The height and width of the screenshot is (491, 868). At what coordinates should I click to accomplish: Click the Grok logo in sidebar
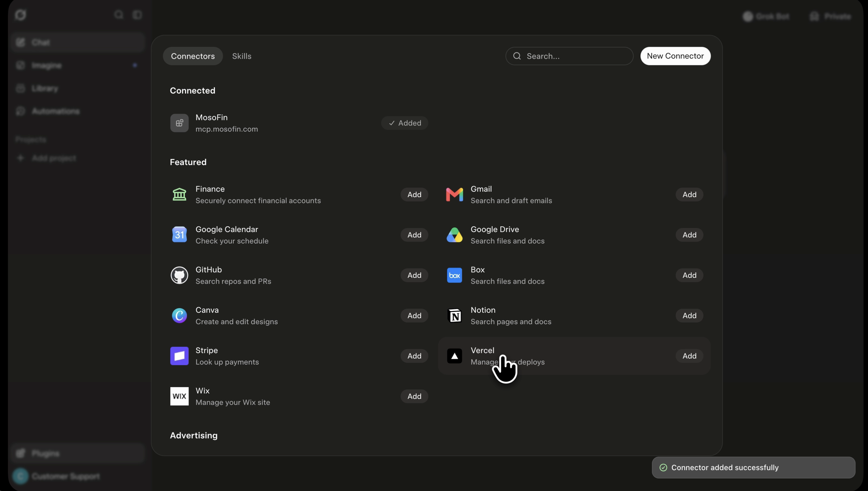21,15
